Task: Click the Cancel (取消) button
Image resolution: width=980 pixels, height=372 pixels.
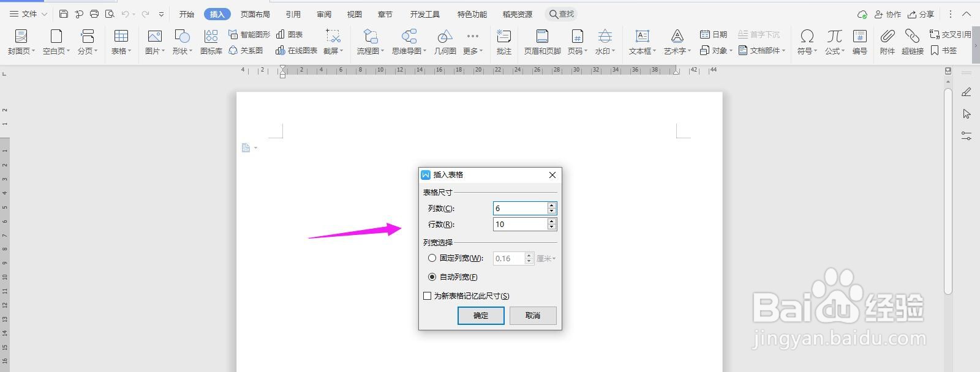Action: tap(533, 316)
